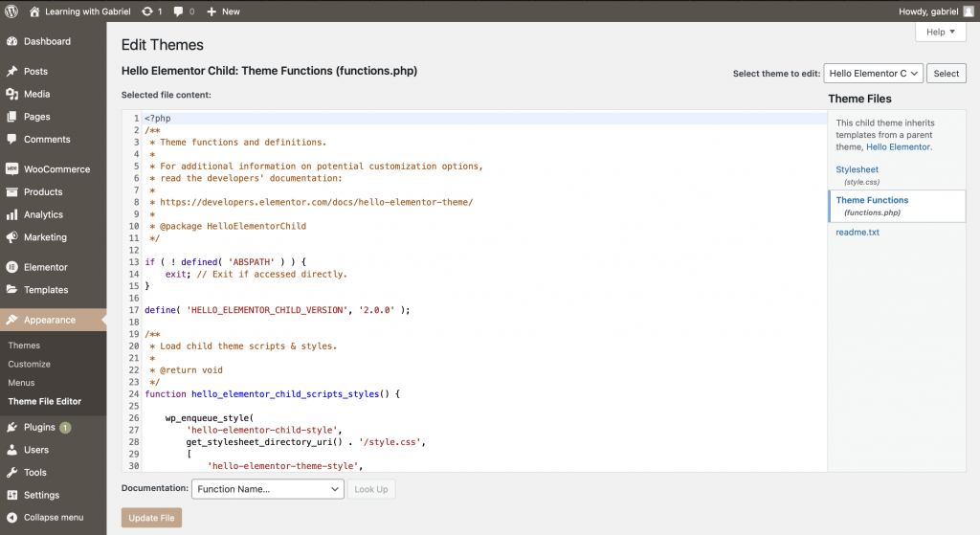The image size is (980, 535).
Task: Open the Themes submenu item
Action: 24,345
